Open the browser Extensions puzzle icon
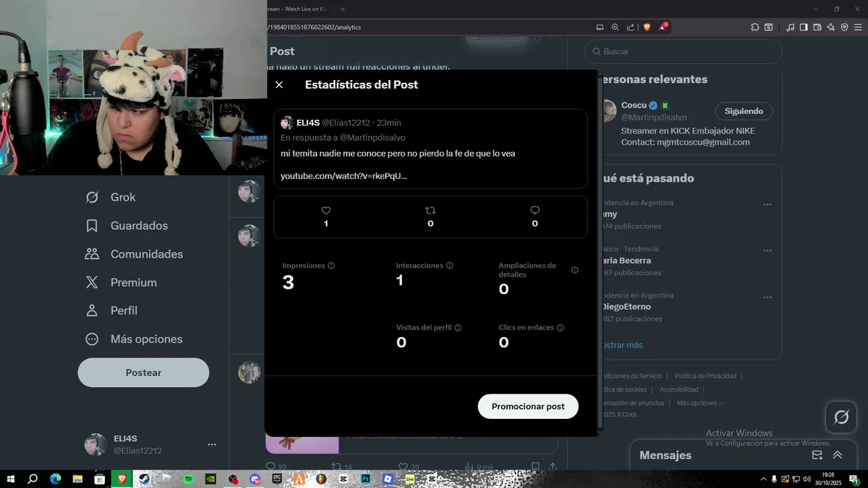The height and width of the screenshot is (488, 868). (x=755, y=27)
